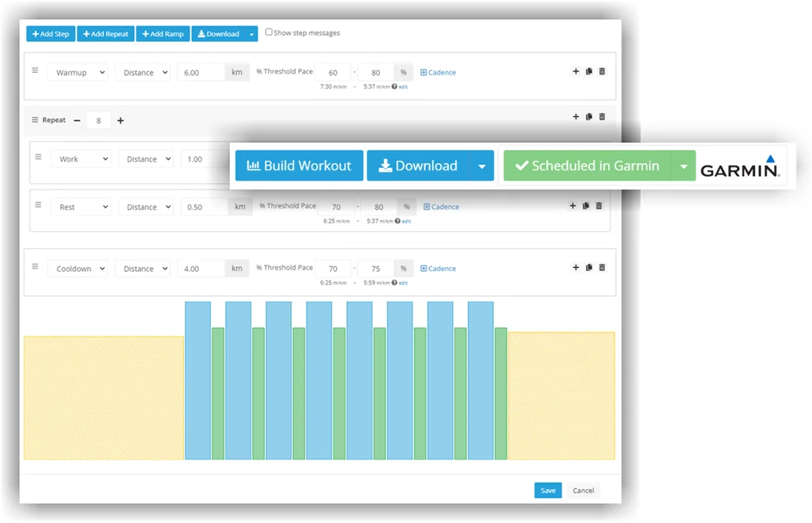Image resolution: width=812 pixels, height=523 pixels.
Task: Click the Add Ramp toolbar button
Action: [163, 34]
